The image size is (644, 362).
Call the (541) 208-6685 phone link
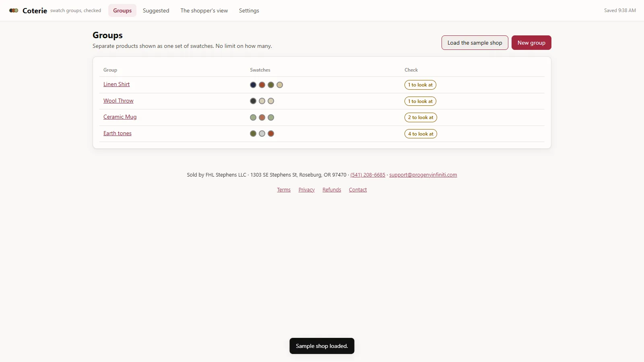click(x=368, y=175)
